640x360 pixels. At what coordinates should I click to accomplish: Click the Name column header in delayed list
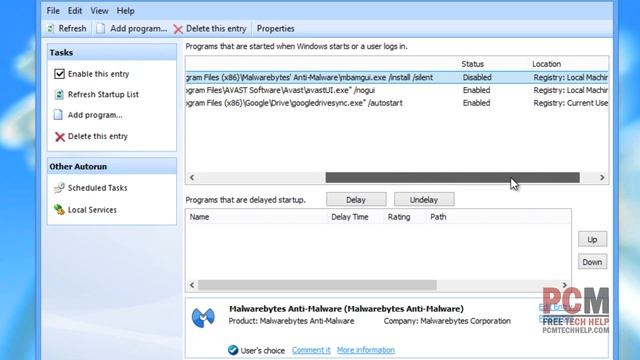(x=199, y=217)
